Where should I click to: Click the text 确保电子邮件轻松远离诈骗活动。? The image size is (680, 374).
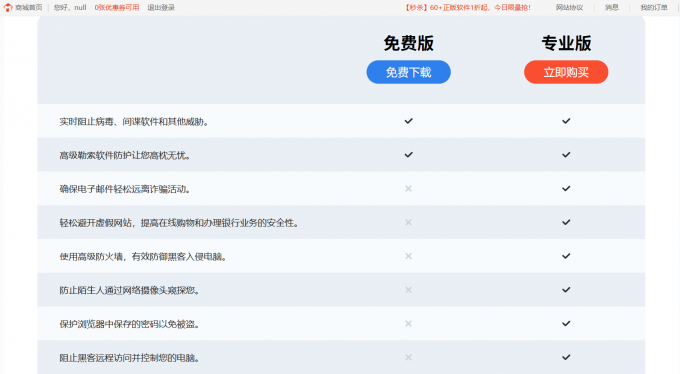coord(125,190)
